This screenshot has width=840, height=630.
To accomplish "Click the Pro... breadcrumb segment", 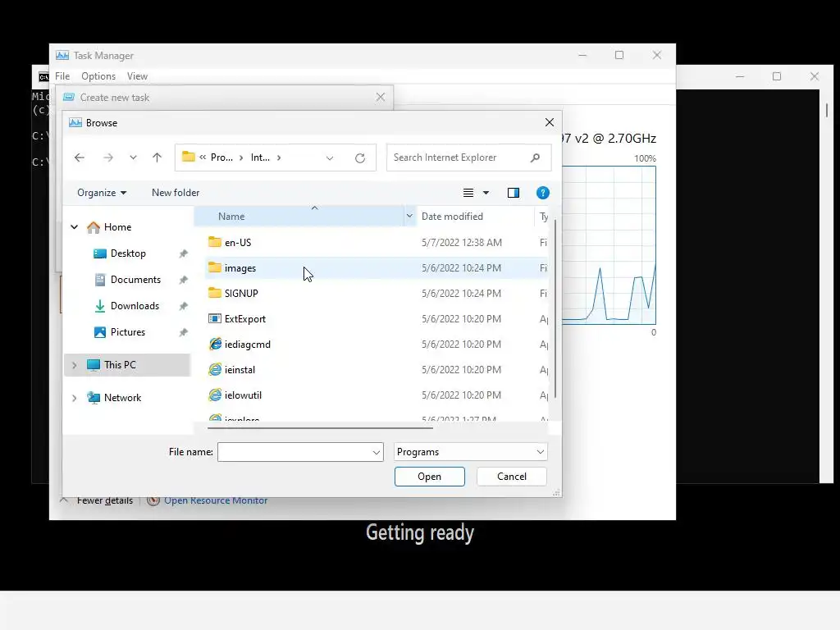I will (221, 157).
